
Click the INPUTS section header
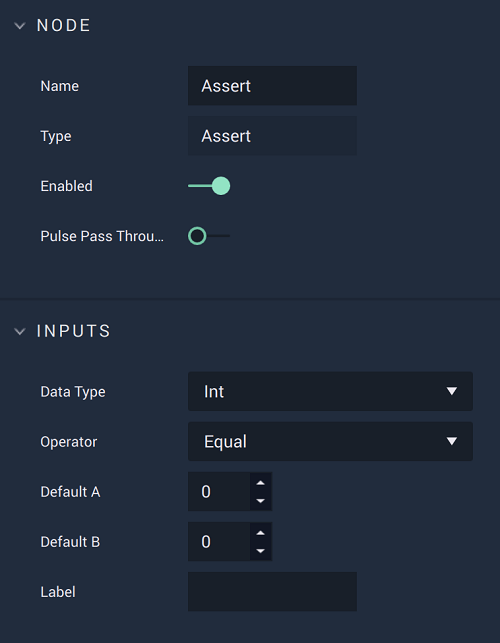point(73,331)
